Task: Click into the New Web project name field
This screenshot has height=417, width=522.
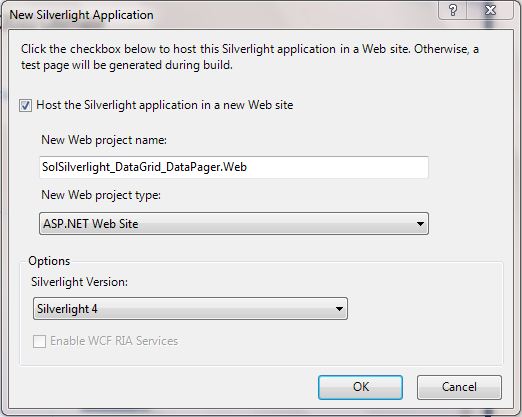Action: 234,167
